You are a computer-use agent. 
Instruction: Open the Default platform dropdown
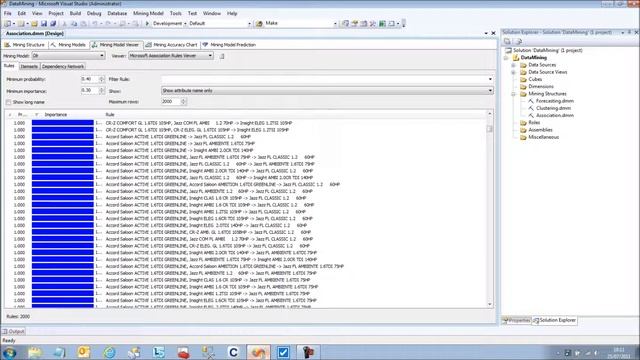click(x=249, y=24)
